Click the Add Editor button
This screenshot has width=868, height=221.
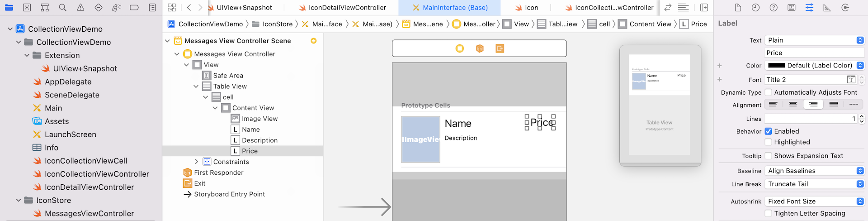704,8
